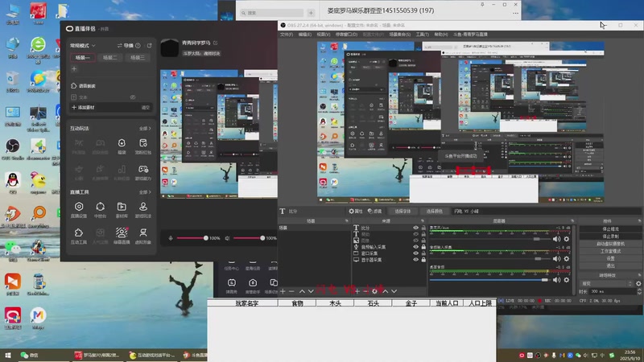The width and height of the screenshot is (644, 362).
Task: Open the 工具(T) menu in OBS
Action: tap(422, 35)
